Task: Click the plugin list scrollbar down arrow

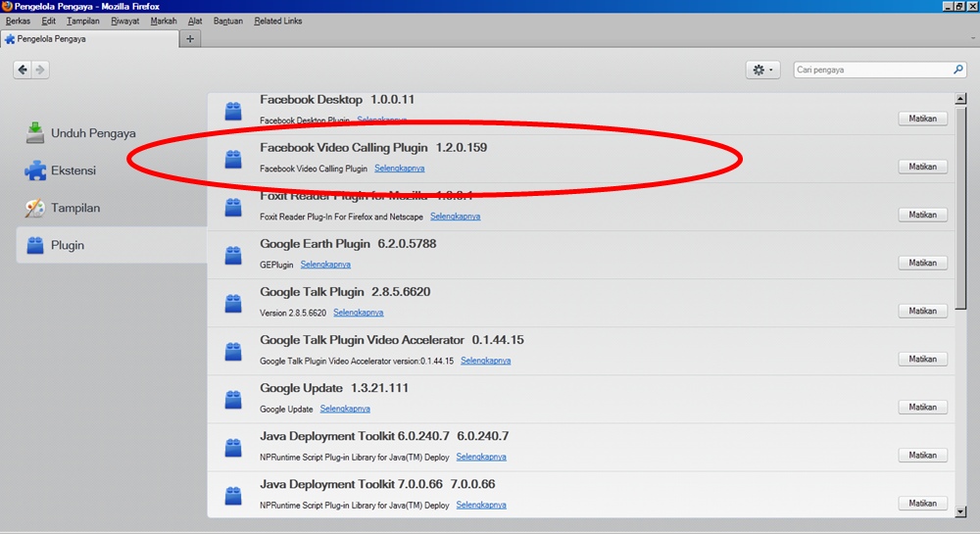Action: [960, 511]
